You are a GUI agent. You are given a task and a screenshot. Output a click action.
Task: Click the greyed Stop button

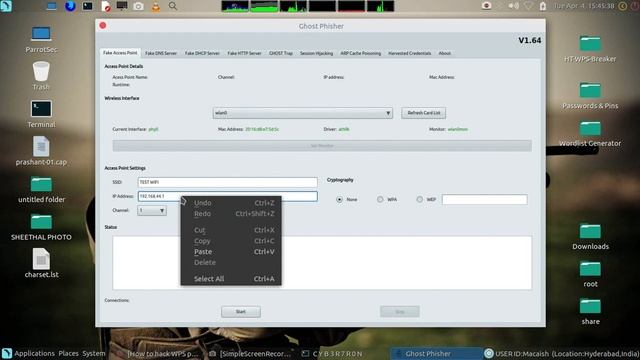[x=400, y=312]
